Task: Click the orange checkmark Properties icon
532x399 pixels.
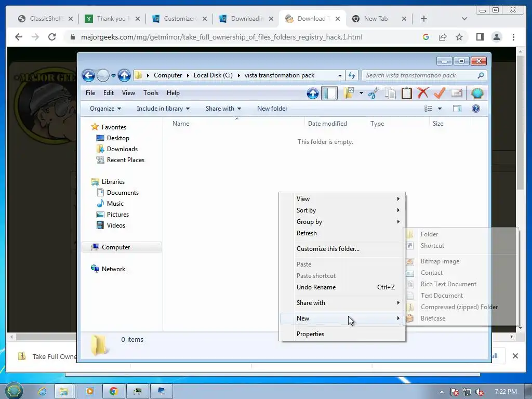Action: [440, 92]
